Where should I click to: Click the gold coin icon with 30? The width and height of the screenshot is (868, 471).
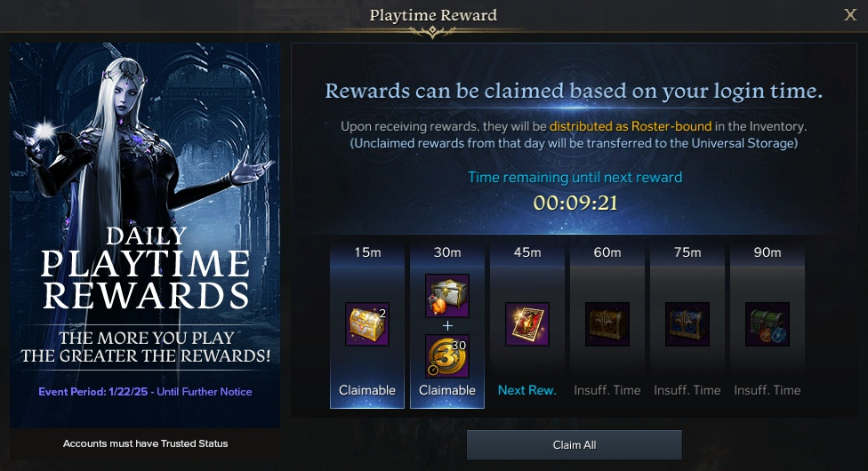pos(447,355)
